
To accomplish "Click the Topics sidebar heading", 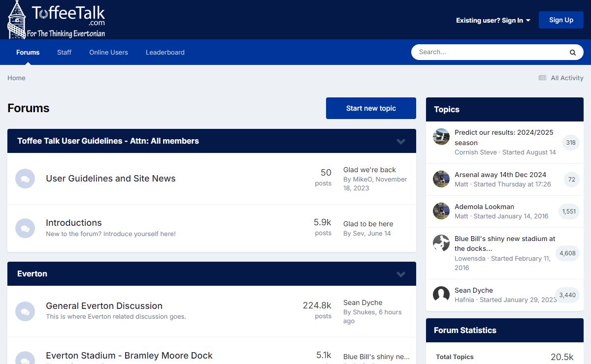I will point(447,109).
